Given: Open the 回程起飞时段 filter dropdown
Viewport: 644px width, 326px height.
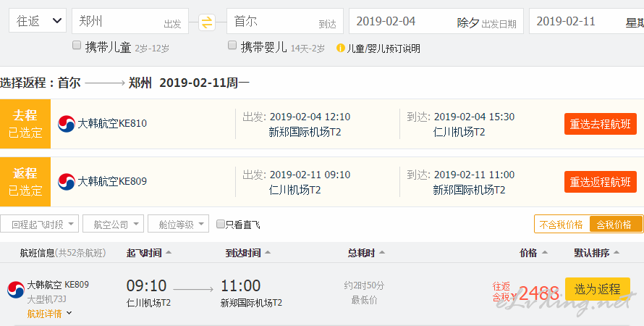Looking at the screenshot, I should click(40, 224).
